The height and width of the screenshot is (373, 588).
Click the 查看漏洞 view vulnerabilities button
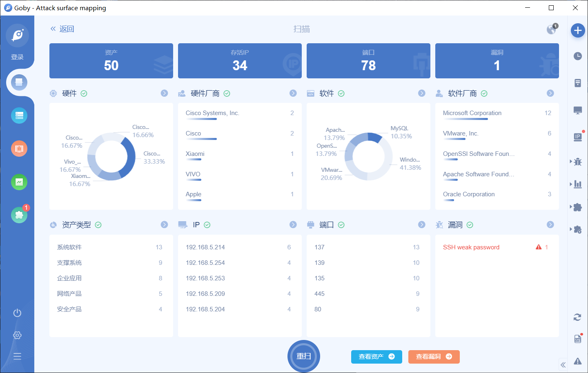434,357
